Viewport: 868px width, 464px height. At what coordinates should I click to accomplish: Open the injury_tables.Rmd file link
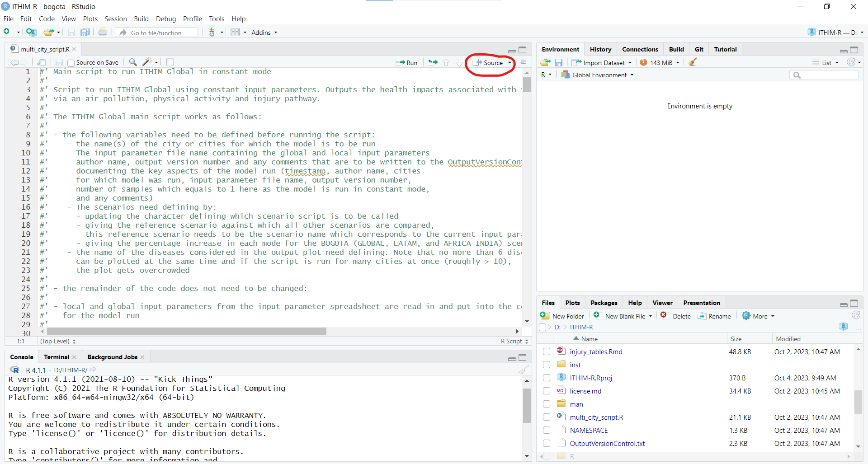click(x=596, y=352)
